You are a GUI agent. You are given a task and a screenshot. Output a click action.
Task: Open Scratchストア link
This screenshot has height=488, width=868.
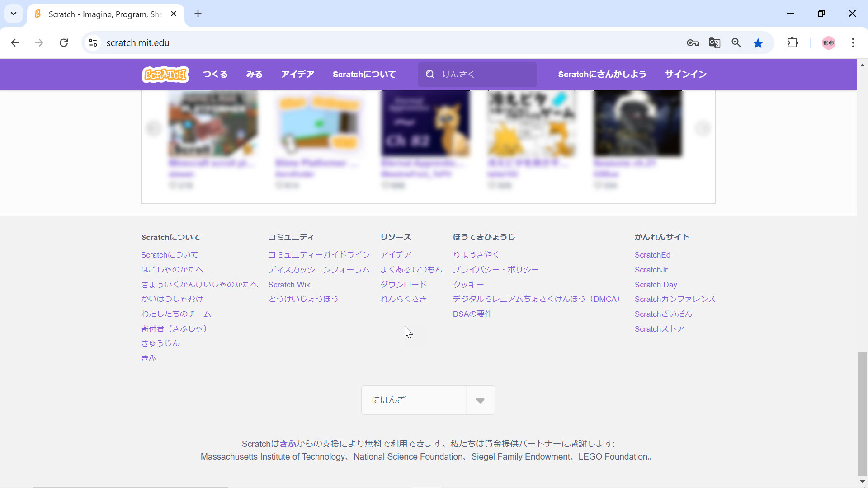tap(660, 329)
